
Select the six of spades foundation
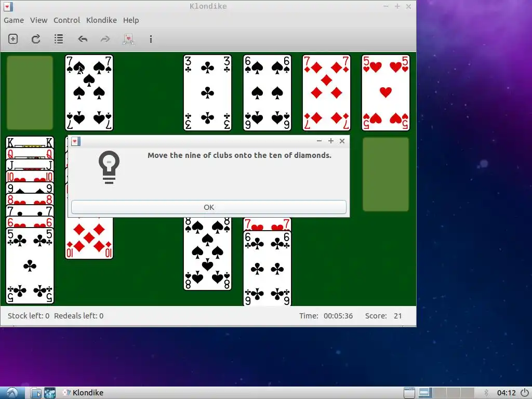point(267,92)
